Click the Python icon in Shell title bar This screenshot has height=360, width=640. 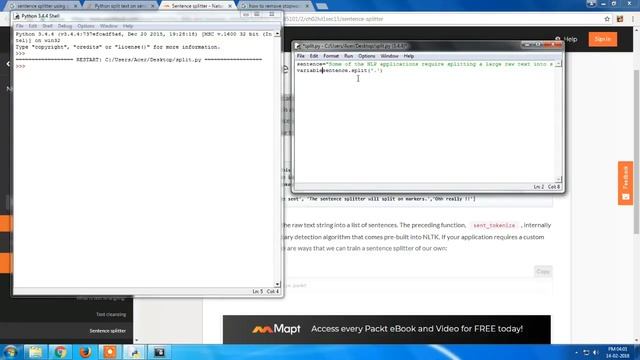[17, 16]
